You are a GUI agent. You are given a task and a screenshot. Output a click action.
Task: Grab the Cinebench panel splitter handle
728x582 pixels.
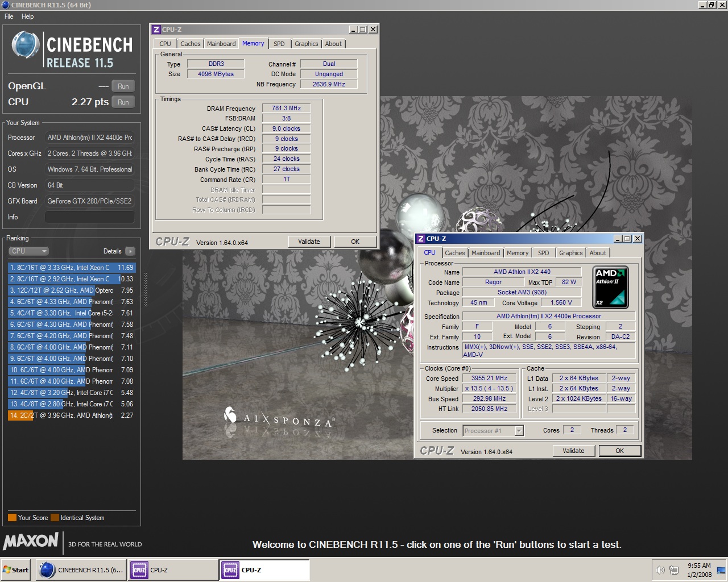coord(146,290)
